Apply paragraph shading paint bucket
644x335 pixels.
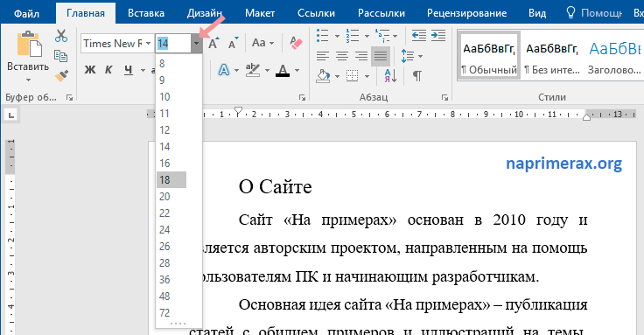(323, 75)
